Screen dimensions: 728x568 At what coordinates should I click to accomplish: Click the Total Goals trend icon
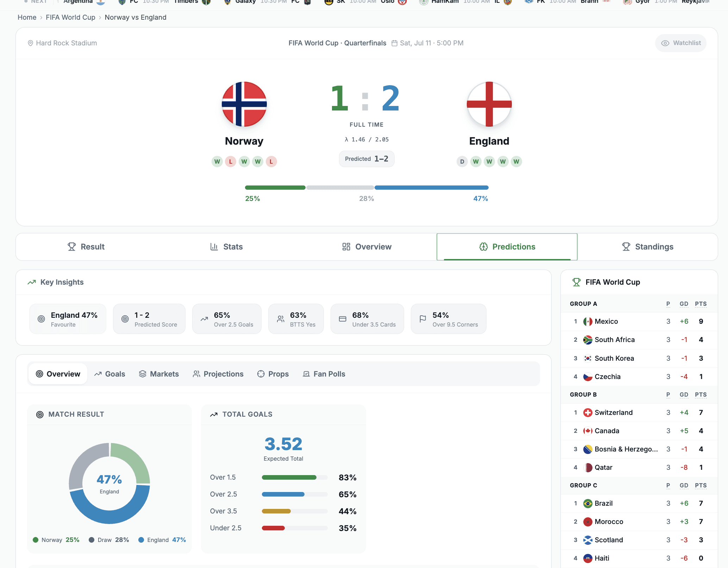(x=214, y=415)
